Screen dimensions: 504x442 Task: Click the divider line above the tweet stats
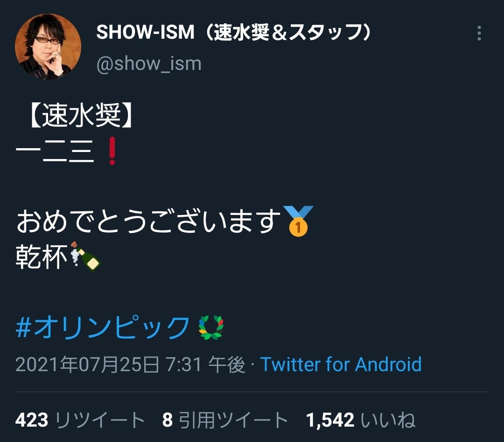pyautogui.click(x=252, y=392)
